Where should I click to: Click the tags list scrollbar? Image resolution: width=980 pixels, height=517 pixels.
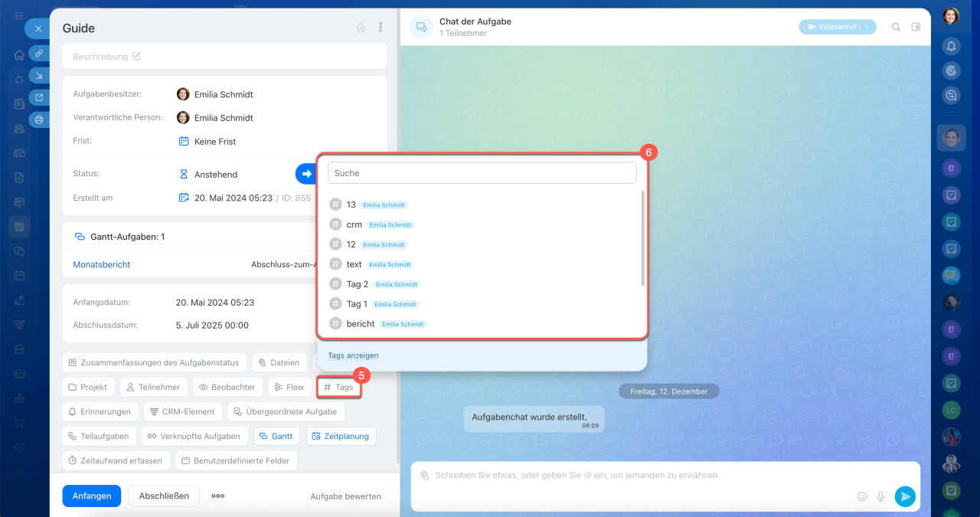[x=642, y=238]
